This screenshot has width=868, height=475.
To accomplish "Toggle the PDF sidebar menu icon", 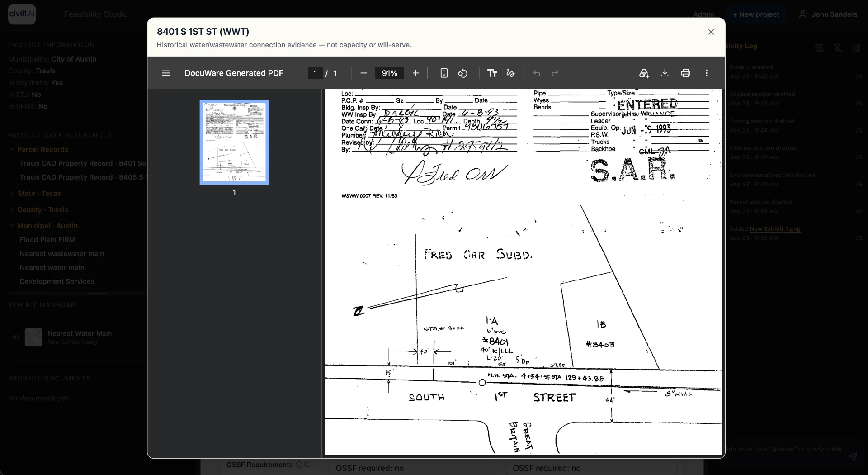I will pos(166,73).
